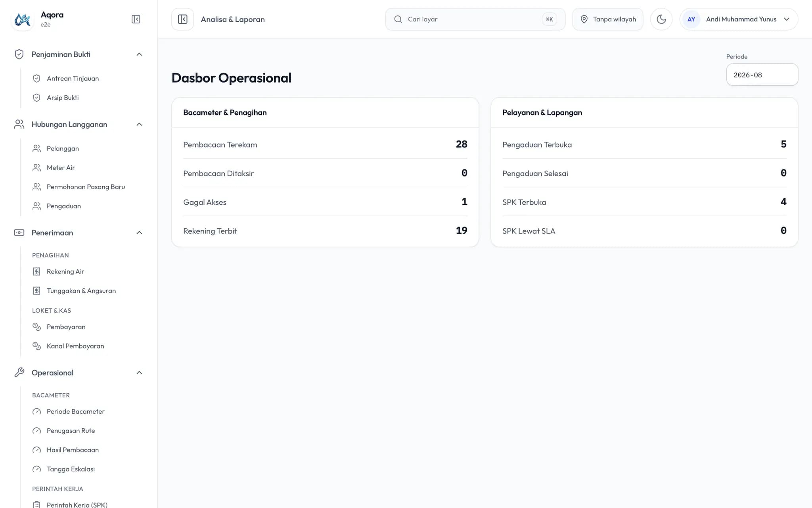
Task: Click the Kanal Pembayaran coins icon
Action: click(36, 346)
